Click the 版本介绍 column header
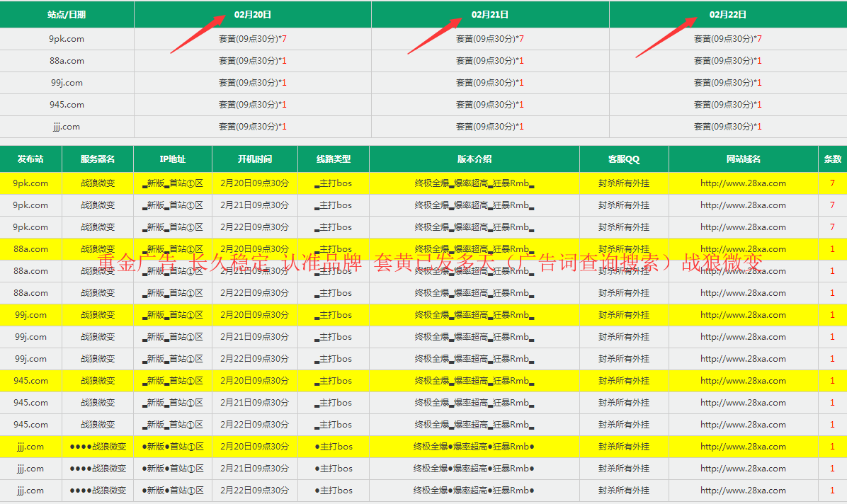847x504 pixels. (474, 159)
